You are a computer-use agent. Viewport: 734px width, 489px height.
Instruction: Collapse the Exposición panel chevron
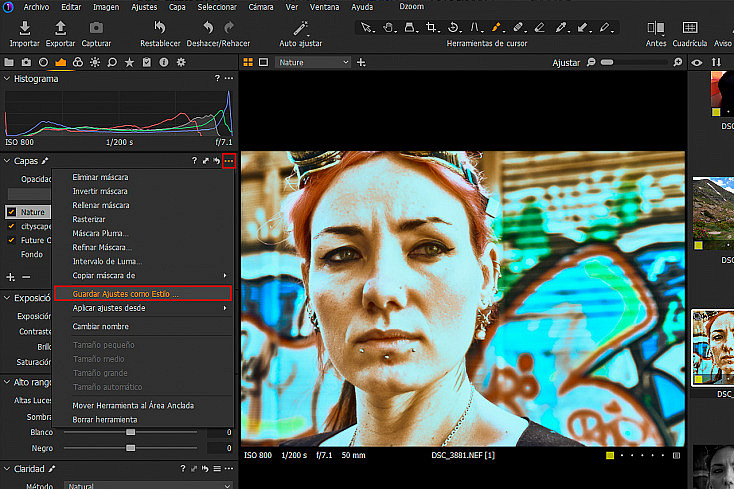[7, 298]
